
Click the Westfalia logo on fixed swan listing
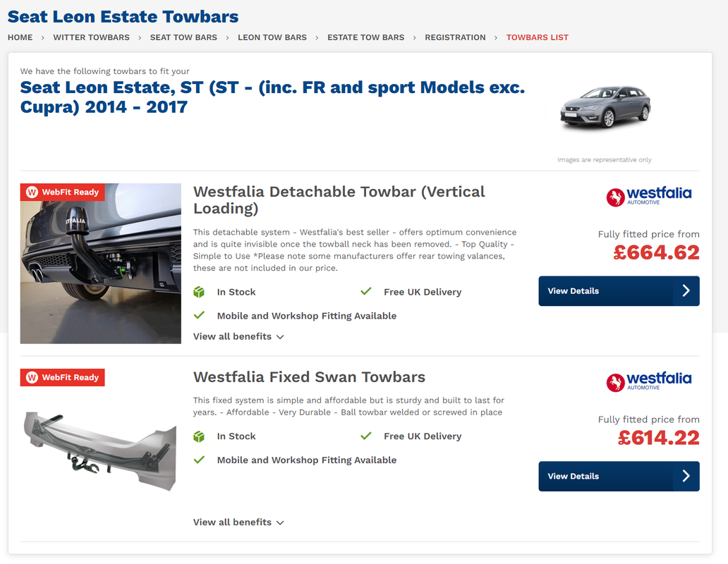[x=648, y=381]
